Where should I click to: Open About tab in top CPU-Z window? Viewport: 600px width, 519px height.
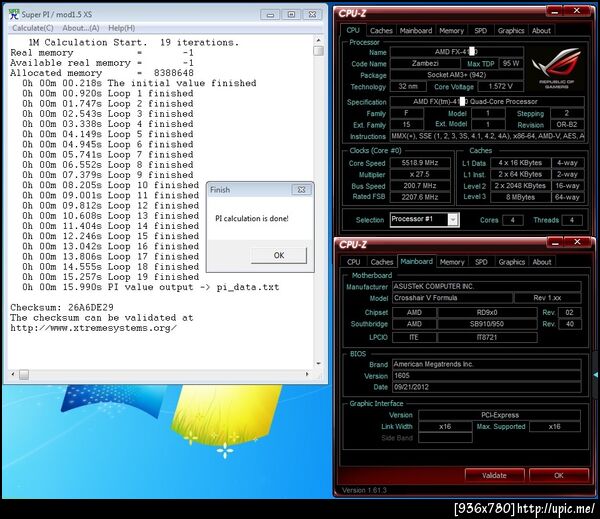click(541, 31)
